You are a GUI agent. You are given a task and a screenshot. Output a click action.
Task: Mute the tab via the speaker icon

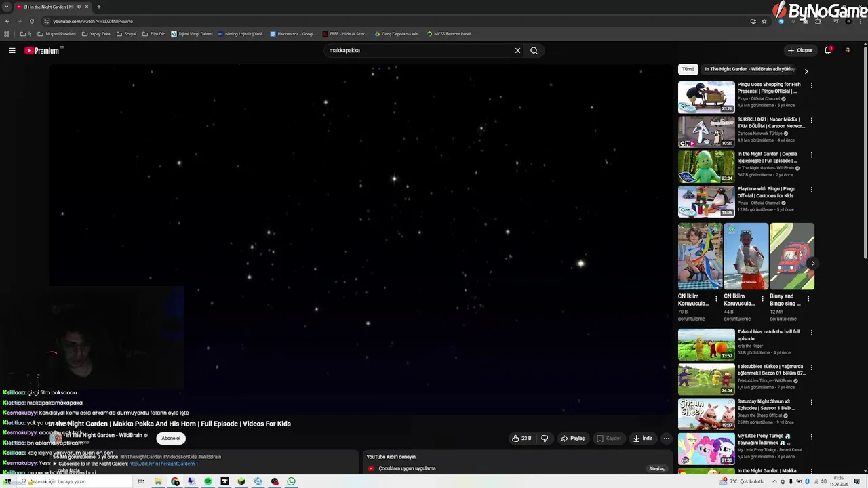click(78, 7)
